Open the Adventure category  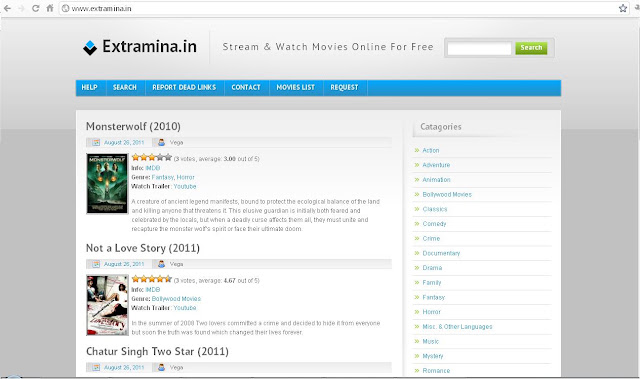point(436,165)
